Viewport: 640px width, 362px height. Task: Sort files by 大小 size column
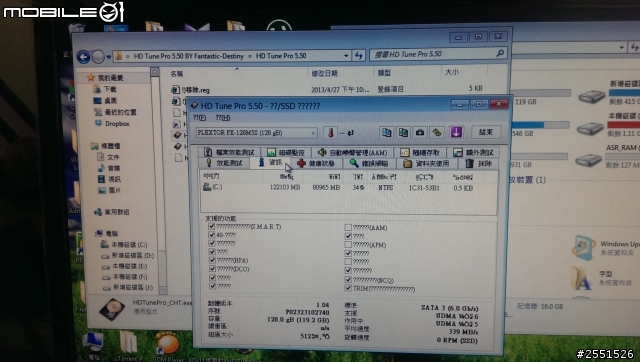451,72
